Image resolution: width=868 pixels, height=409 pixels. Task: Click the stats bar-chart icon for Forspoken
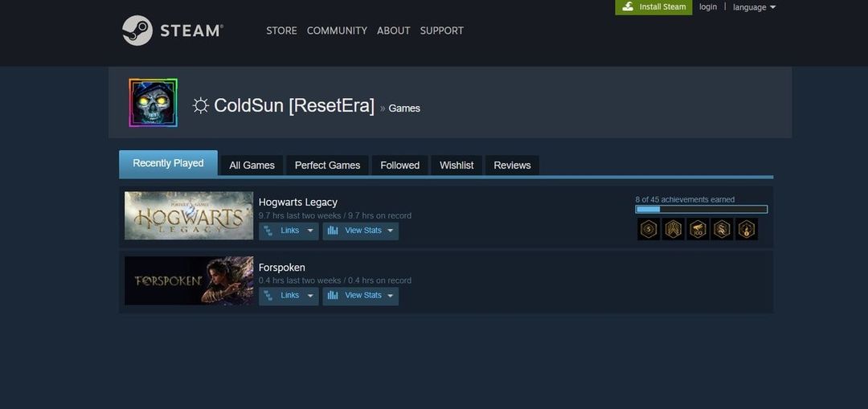[x=332, y=296]
